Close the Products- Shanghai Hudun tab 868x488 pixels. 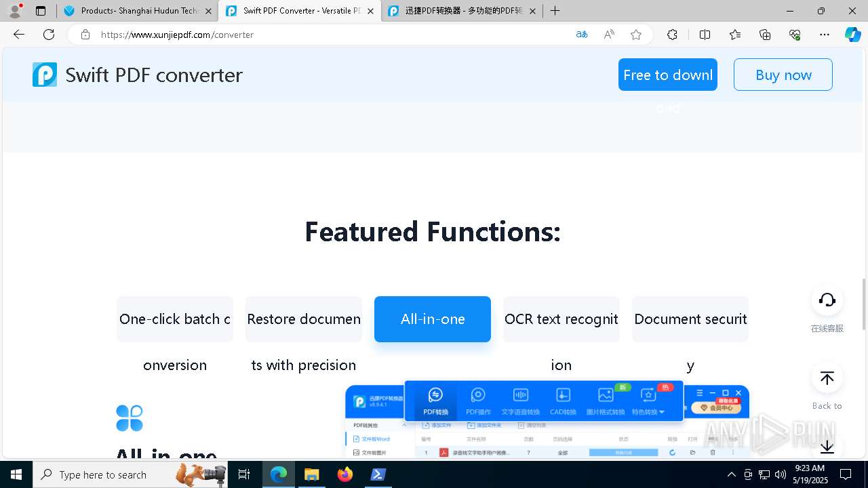coord(208,11)
